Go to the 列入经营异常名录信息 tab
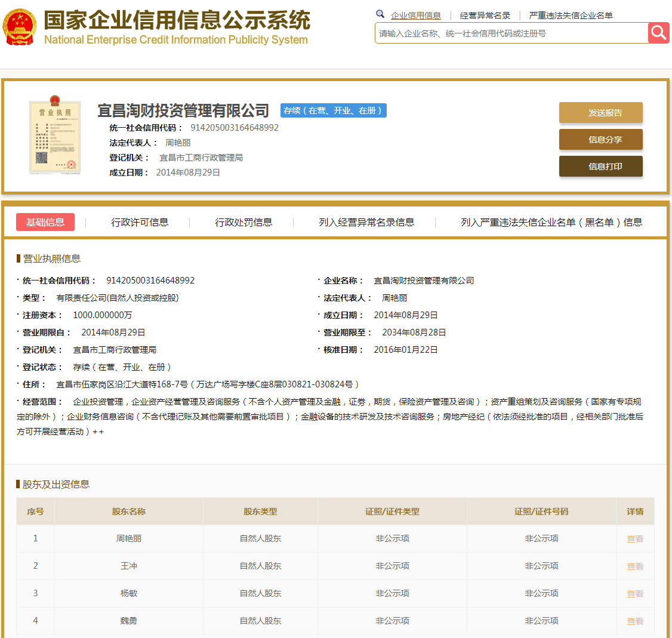 tap(366, 222)
